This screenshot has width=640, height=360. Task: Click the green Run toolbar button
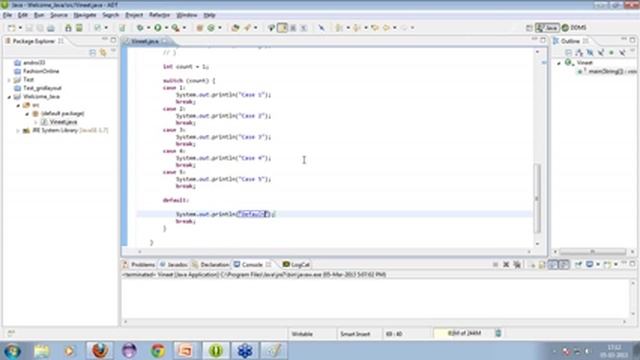click(x=158, y=28)
